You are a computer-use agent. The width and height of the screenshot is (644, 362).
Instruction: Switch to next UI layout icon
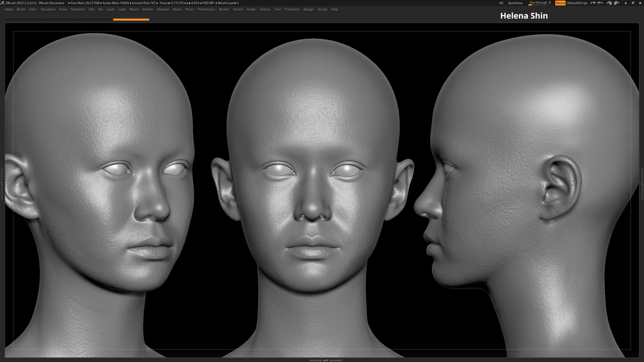(616, 3)
